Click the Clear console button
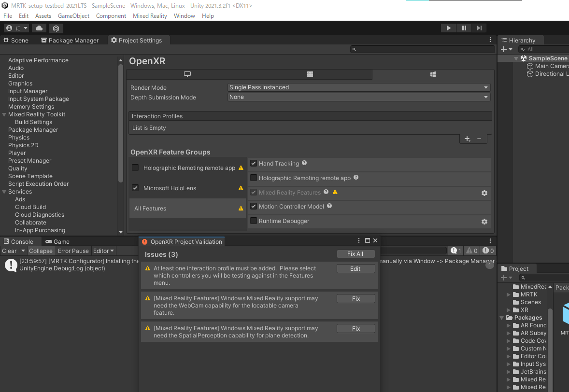This screenshot has height=392, width=569. point(9,251)
